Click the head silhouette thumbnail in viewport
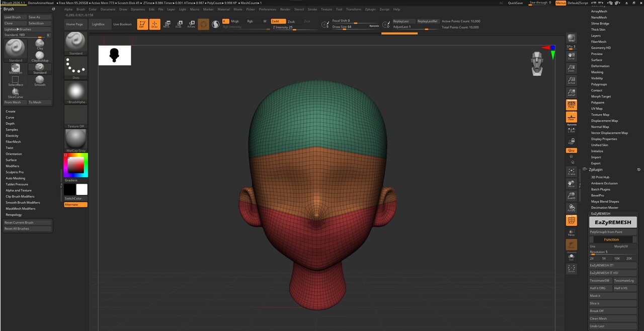The image size is (644, 331). click(115, 55)
